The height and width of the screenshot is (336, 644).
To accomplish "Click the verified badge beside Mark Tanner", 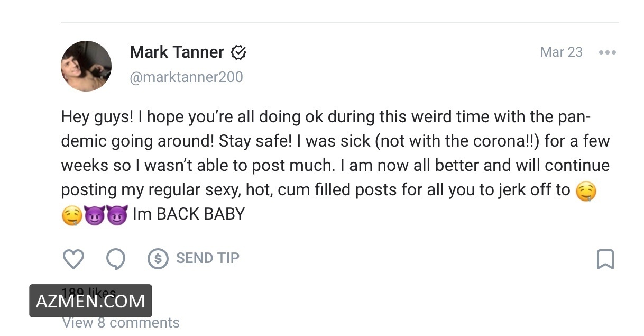I will [239, 52].
